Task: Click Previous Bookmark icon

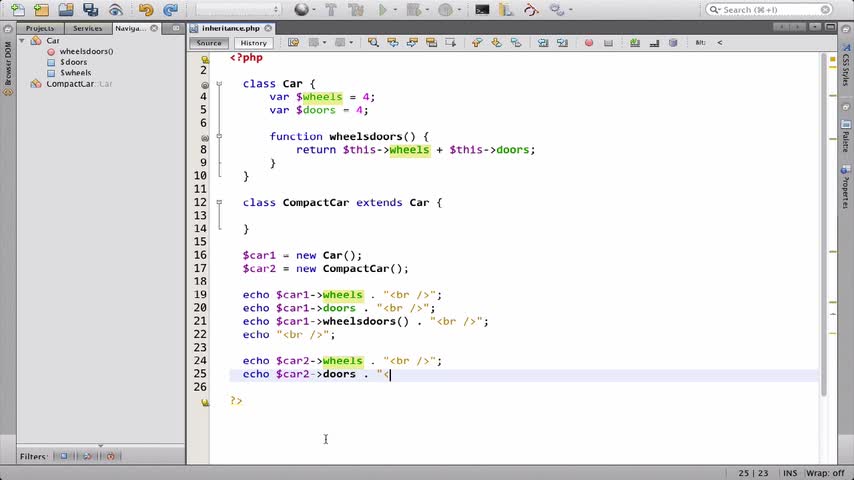Action: [477, 42]
